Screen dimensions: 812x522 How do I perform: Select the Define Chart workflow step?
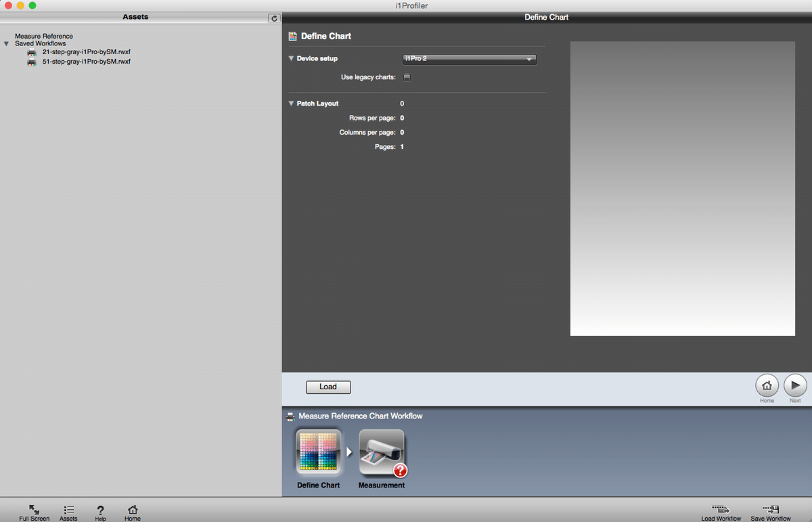coord(319,452)
